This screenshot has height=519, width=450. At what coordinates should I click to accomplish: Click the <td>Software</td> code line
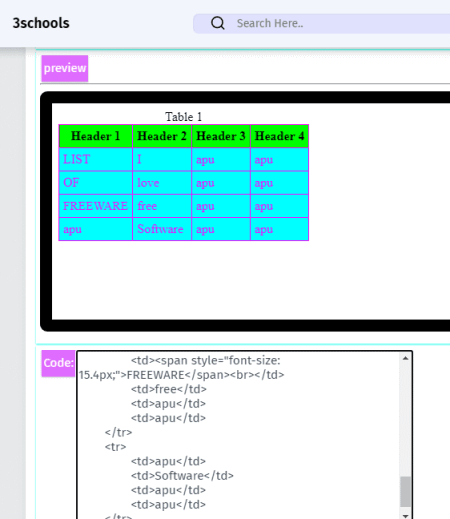point(182,476)
